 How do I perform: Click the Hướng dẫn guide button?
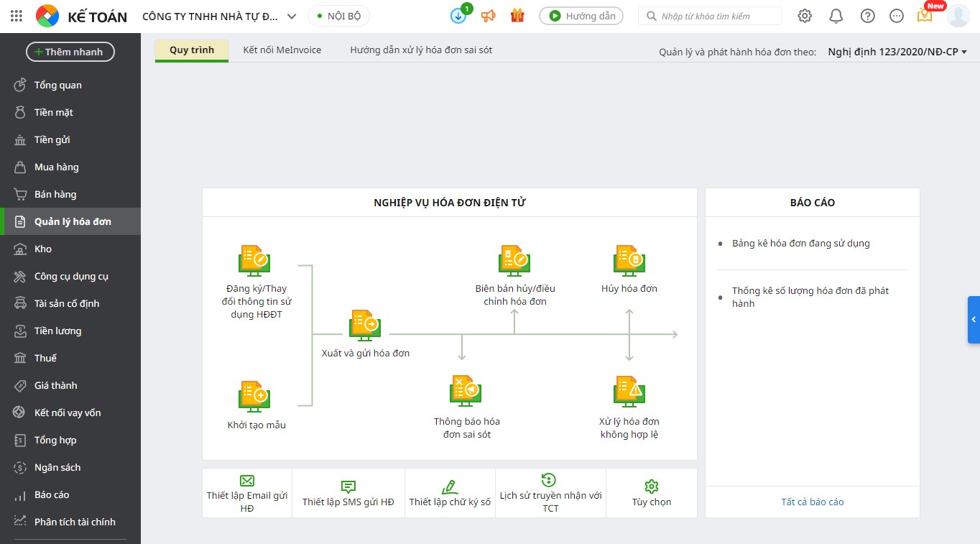pyautogui.click(x=581, y=16)
